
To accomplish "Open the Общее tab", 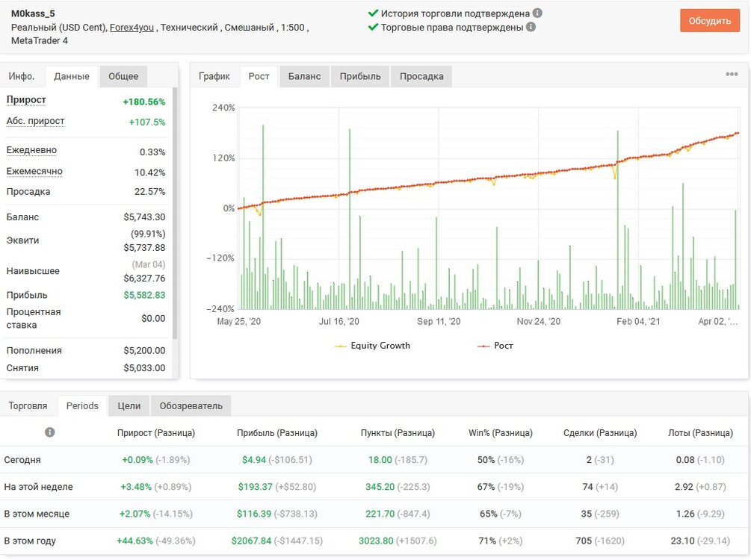I will coord(123,76).
